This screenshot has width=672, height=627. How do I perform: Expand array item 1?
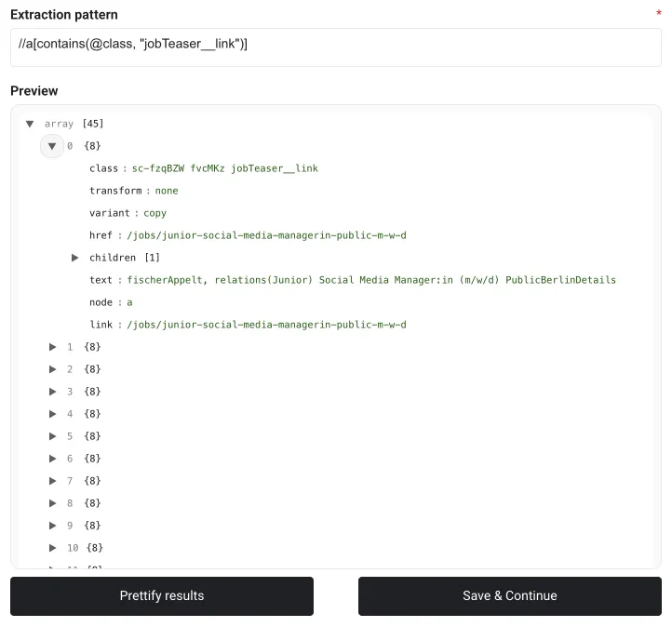point(53,347)
